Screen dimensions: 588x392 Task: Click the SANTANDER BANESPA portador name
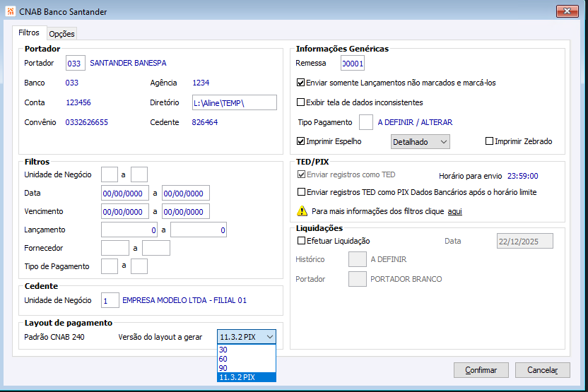[128, 63]
